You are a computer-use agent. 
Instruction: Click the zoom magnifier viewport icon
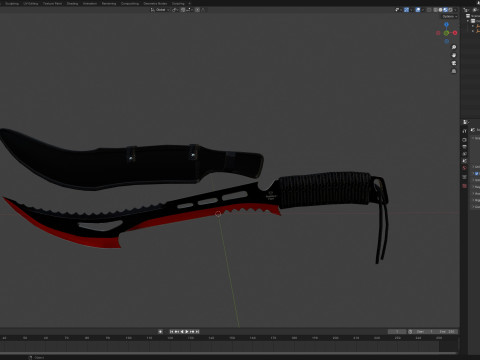454,47
